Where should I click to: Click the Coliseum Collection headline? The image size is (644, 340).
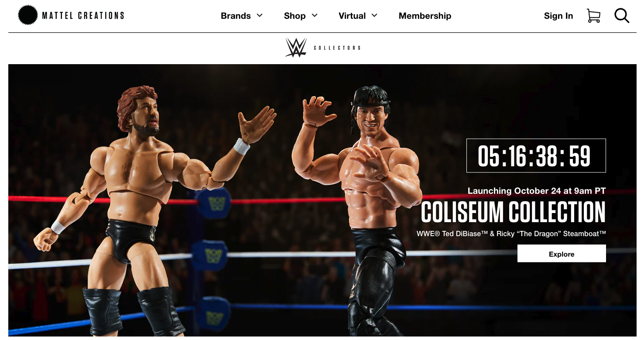coord(513,213)
